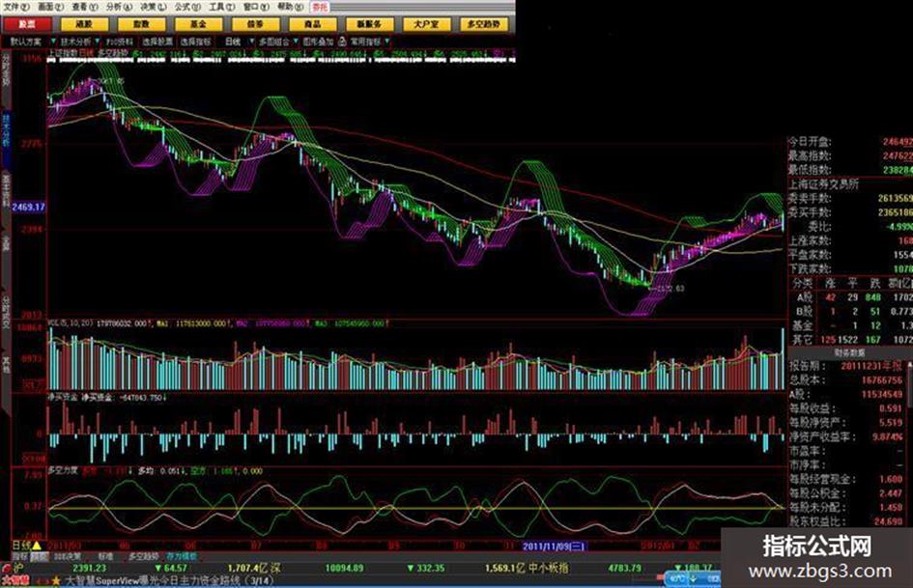Select the 港股 market button
This screenshot has width=913, height=588.
point(84,24)
